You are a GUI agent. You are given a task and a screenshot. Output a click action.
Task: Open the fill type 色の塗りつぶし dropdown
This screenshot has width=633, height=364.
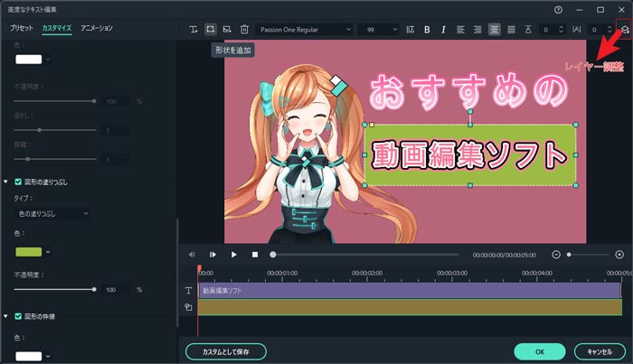54,213
